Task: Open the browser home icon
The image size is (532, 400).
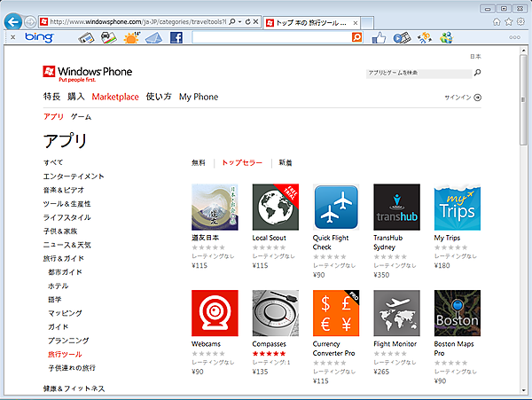Action: pyautogui.click(x=497, y=22)
